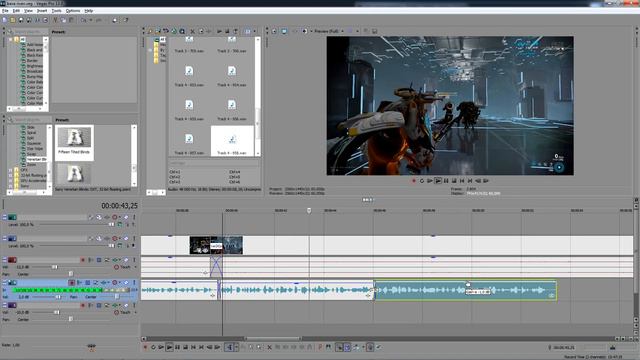Start media preview in Project Media toolbar

219,31
